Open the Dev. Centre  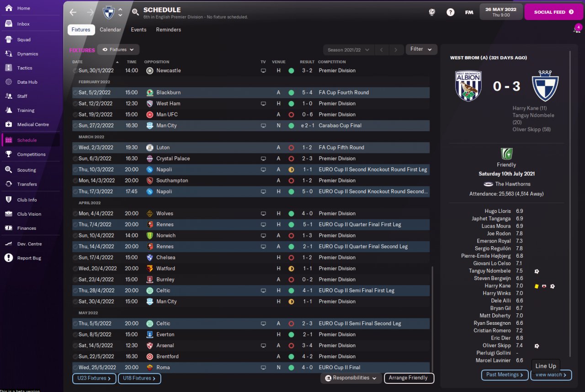[30, 244]
